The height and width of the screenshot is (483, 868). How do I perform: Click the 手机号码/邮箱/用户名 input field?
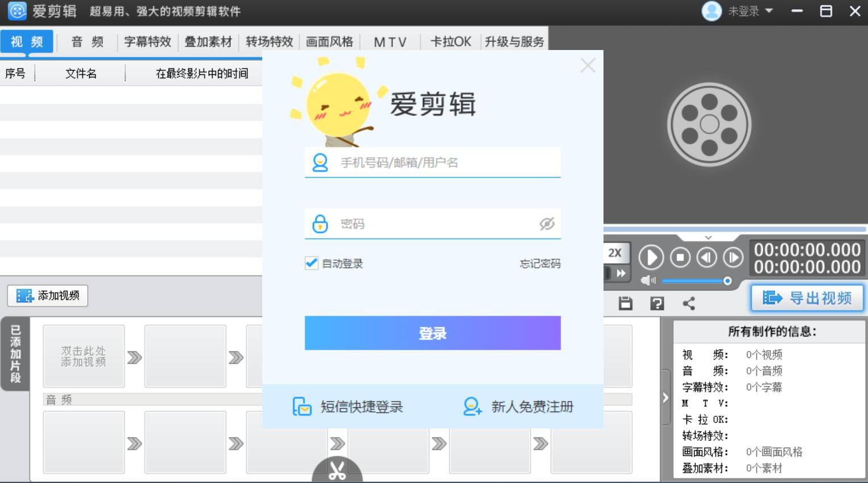(432, 163)
